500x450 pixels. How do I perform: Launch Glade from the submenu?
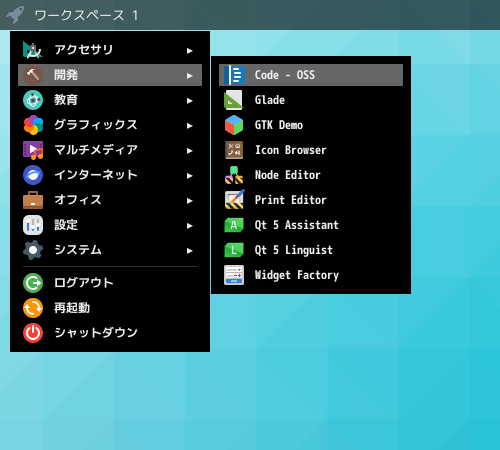click(x=311, y=100)
